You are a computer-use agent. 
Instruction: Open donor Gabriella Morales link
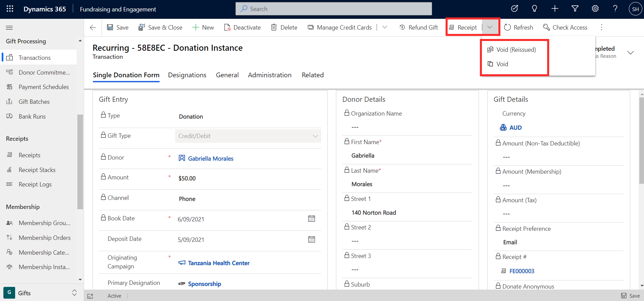[x=211, y=159]
